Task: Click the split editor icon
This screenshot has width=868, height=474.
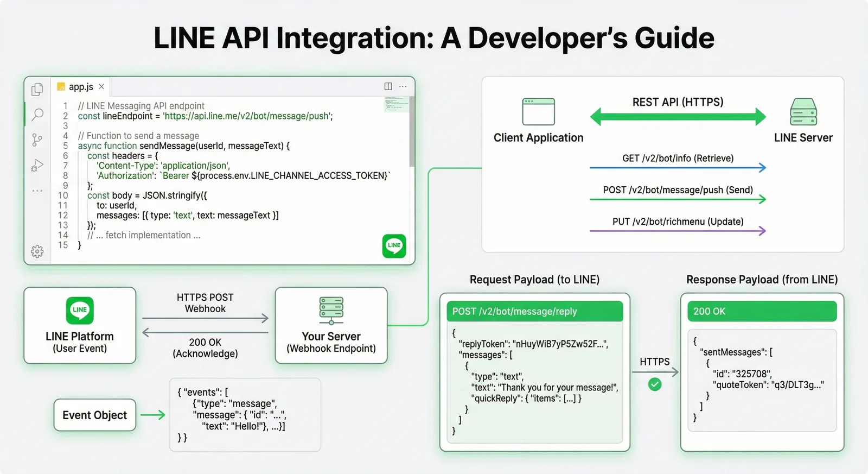Action: tap(388, 86)
